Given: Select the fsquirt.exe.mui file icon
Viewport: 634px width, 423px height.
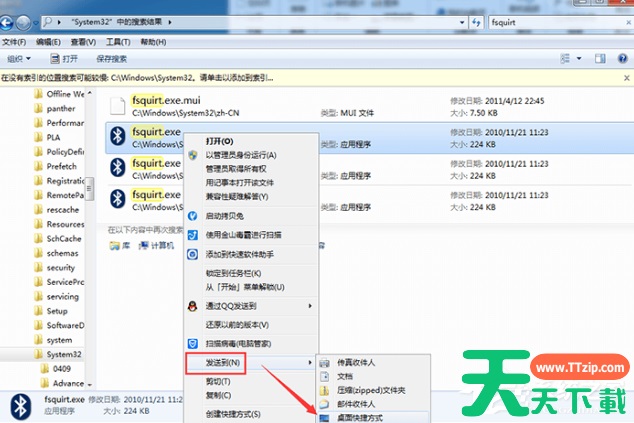Looking at the screenshot, I should click(x=118, y=106).
